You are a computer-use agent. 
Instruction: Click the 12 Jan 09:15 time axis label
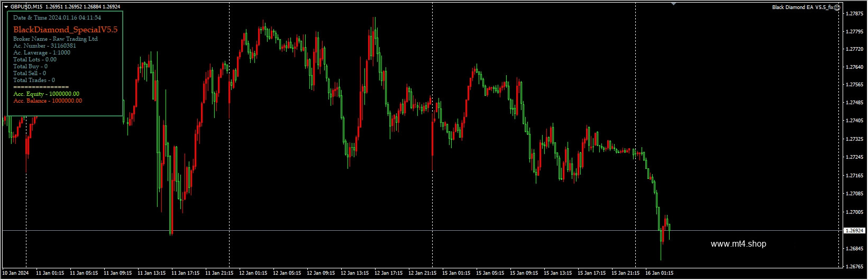point(321,274)
